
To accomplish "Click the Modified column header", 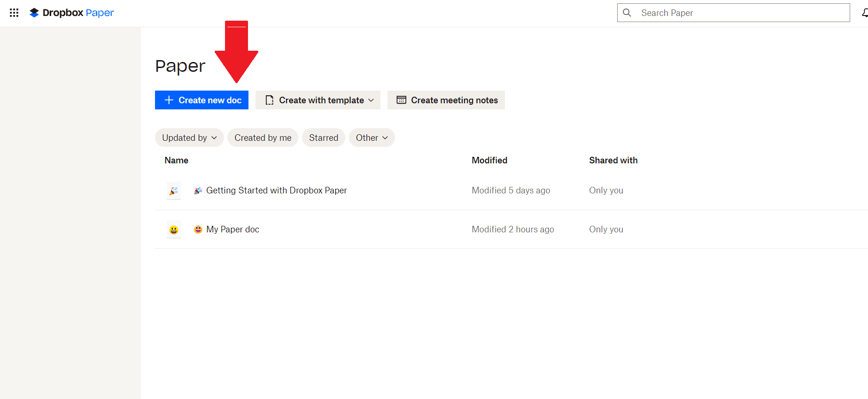I will click(x=489, y=161).
